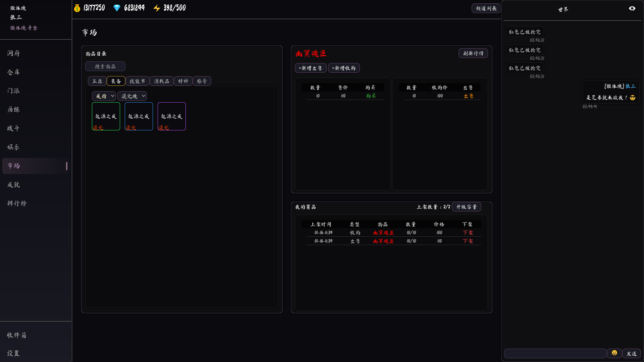
Task: Click 购买 to buy 幽冥魂匣
Action: (370, 96)
